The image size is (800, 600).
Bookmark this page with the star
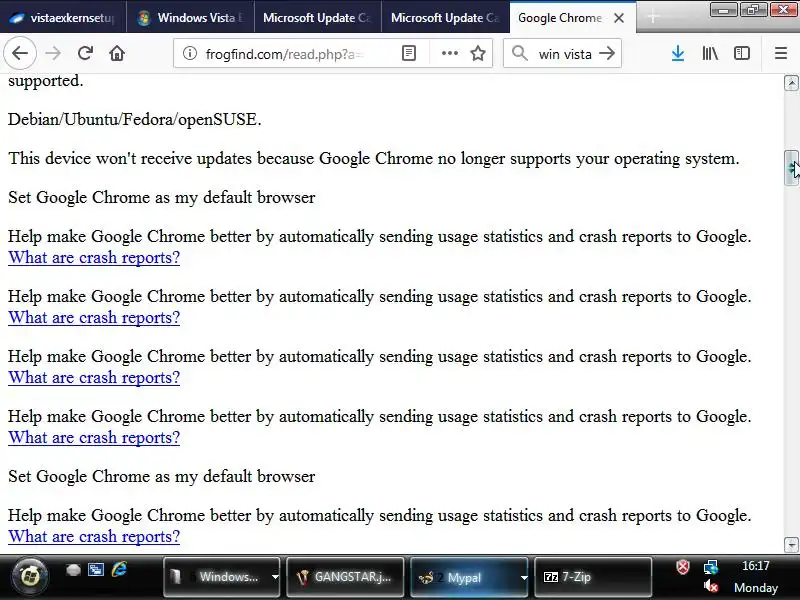(x=478, y=53)
